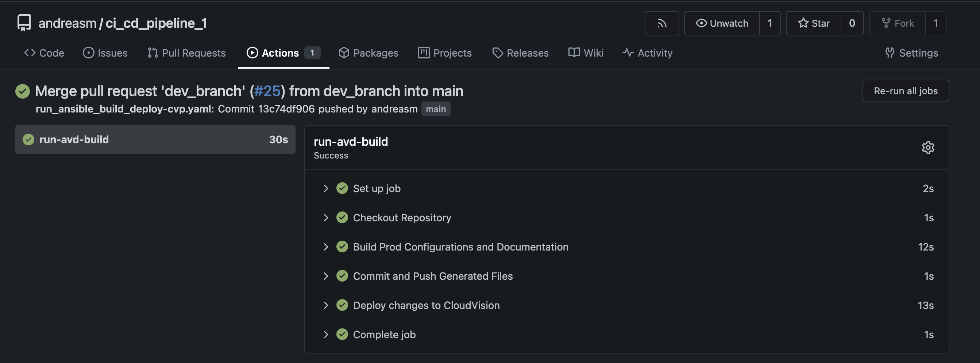Open the Pull Requests tab

187,53
